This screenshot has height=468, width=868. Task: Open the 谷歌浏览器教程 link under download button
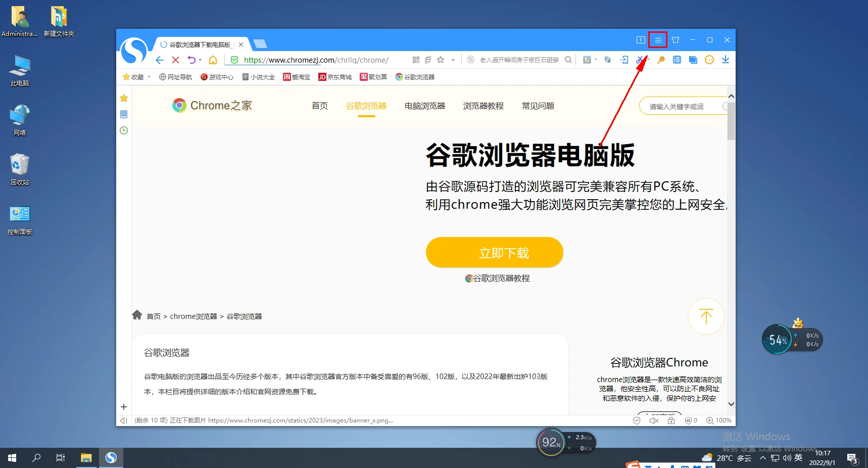498,278
